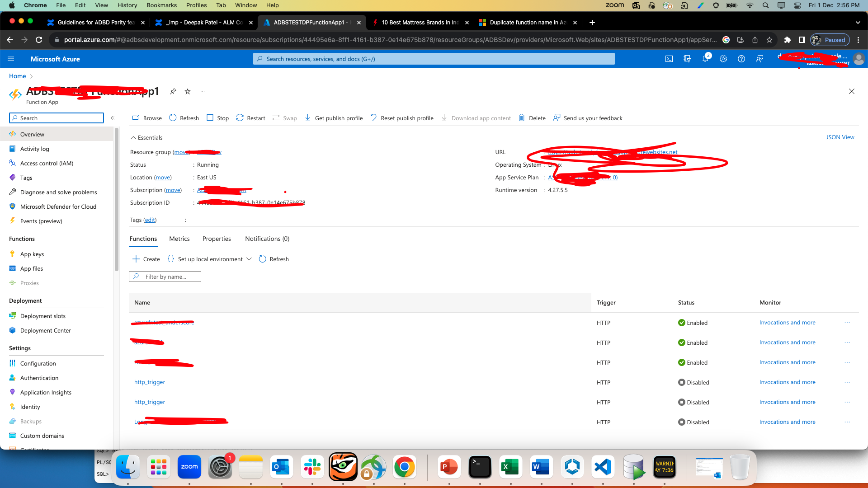The height and width of the screenshot is (488, 868).
Task: Click Create function button
Action: 146,259
